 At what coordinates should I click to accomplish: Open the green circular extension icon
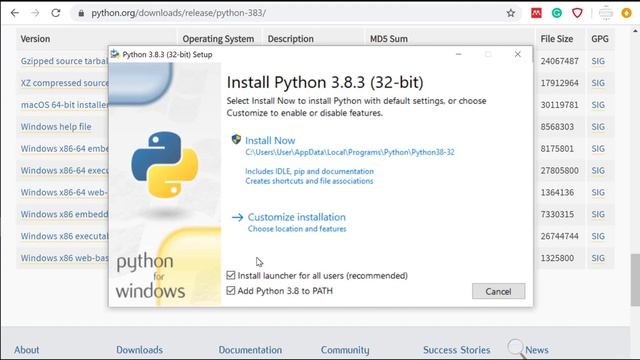coord(557,13)
